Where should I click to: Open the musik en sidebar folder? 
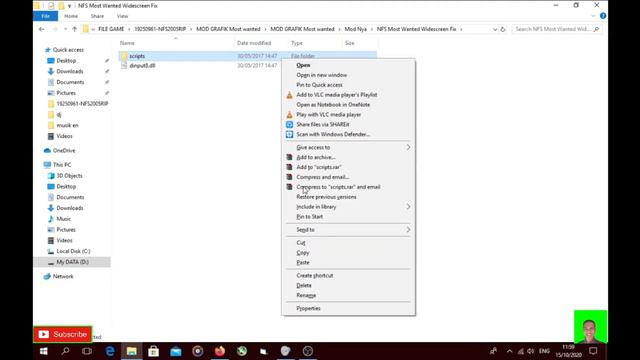pos(67,126)
